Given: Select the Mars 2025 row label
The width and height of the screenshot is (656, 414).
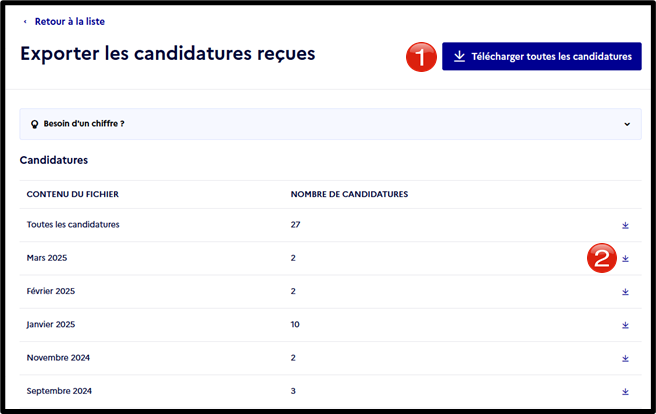Looking at the screenshot, I should 47,258.
